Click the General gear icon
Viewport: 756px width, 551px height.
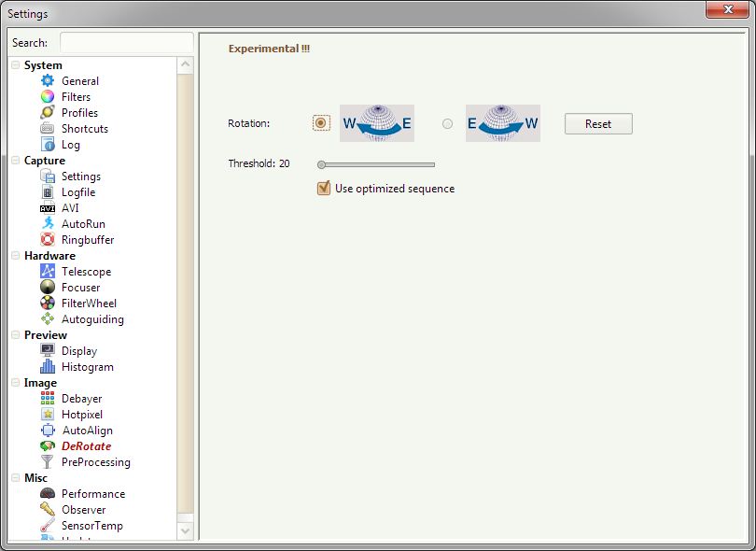click(x=48, y=80)
